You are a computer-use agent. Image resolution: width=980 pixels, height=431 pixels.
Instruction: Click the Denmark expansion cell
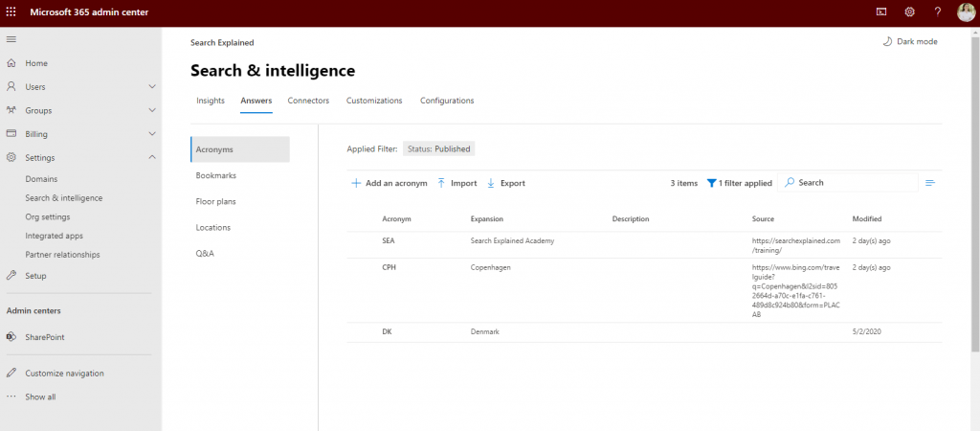coord(485,331)
